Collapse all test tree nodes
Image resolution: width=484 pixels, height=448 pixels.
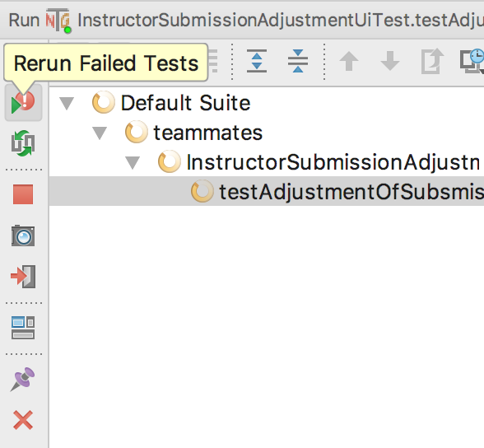coord(298,61)
